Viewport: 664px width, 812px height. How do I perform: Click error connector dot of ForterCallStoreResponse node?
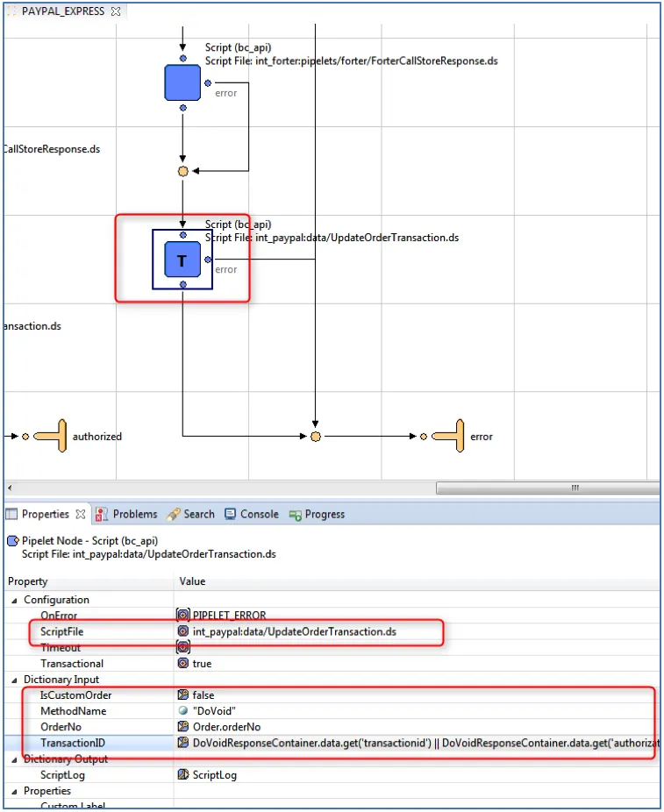[x=208, y=82]
